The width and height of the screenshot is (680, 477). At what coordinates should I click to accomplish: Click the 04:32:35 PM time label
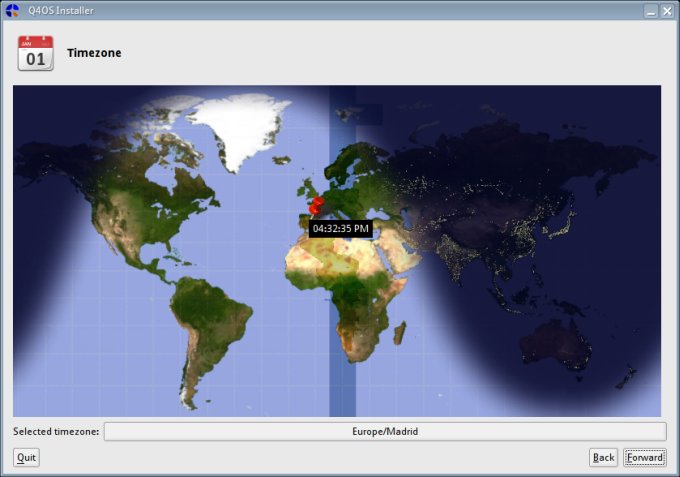340,229
